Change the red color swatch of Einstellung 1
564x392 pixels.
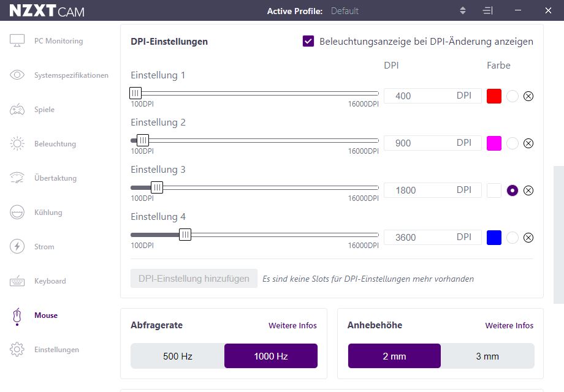[493, 96]
